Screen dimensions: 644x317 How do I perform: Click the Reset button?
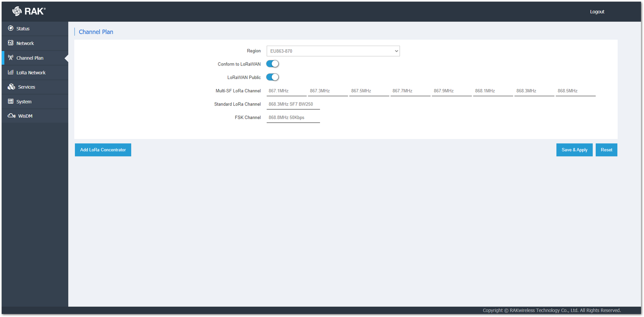606,150
